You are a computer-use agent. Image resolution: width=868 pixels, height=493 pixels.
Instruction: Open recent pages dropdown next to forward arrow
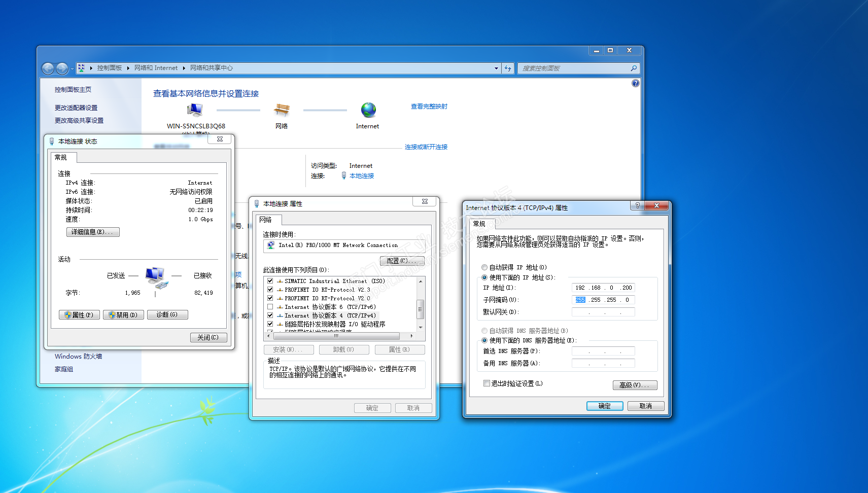pyautogui.click(x=72, y=68)
